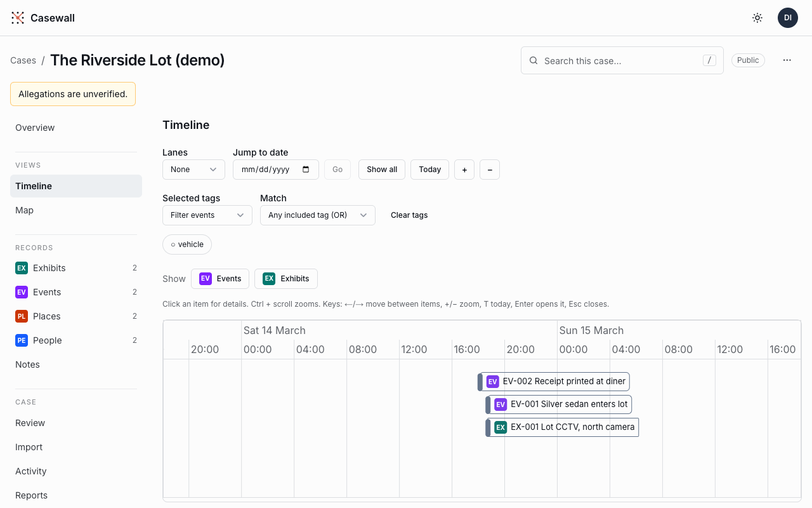Click the EV icon beside Events in sidebar
Image resolution: width=812 pixels, height=508 pixels.
pos(22,292)
